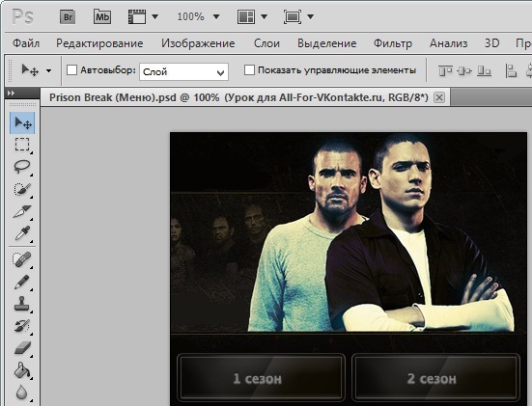Select the History Brush tool
The width and height of the screenshot is (532, 406).
[22, 326]
